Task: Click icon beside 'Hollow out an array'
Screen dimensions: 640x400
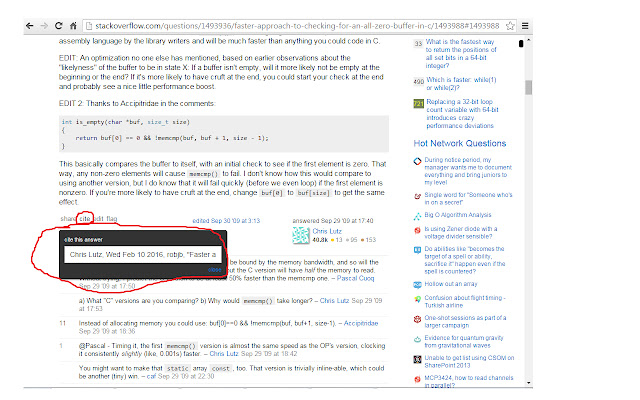Action: [418, 285]
